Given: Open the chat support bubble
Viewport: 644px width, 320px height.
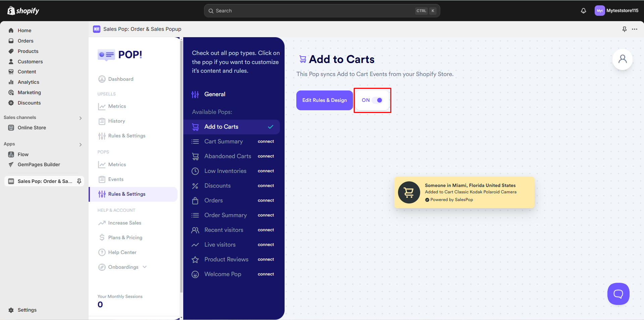Looking at the screenshot, I should [618, 294].
